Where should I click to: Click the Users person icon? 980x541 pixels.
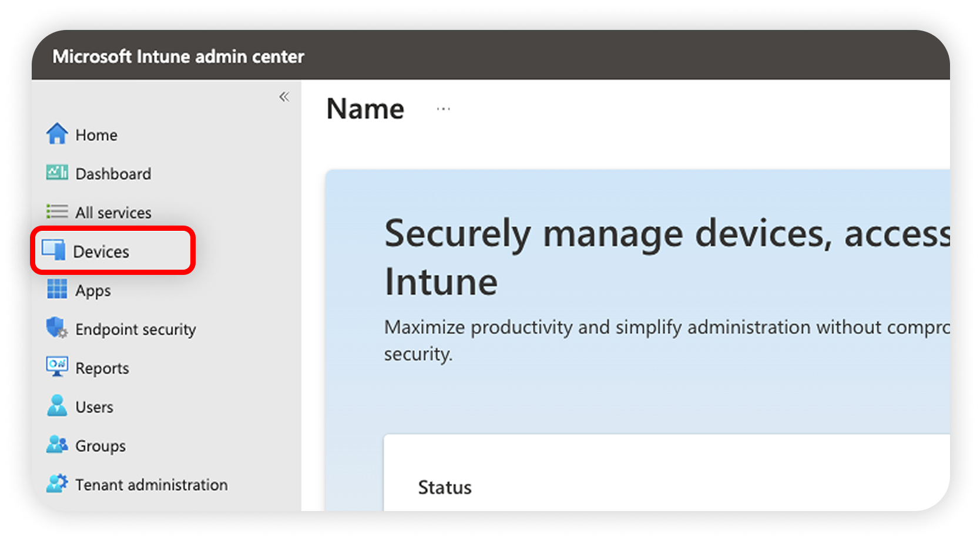tap(57, 405)
